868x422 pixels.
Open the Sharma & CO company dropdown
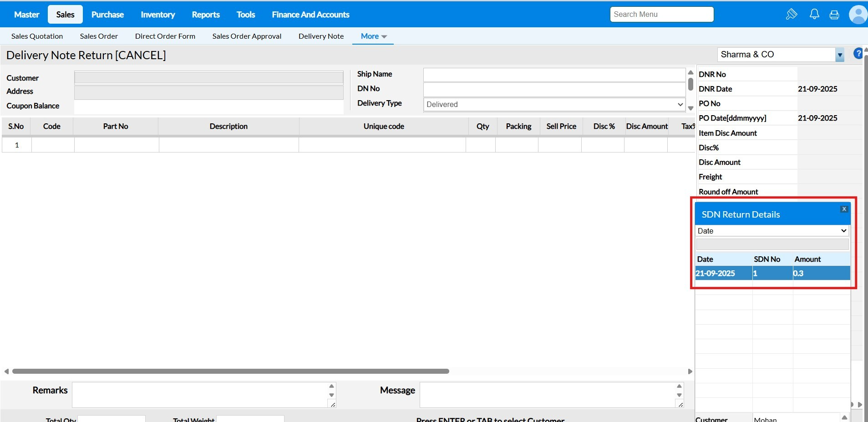pos(840,55)
